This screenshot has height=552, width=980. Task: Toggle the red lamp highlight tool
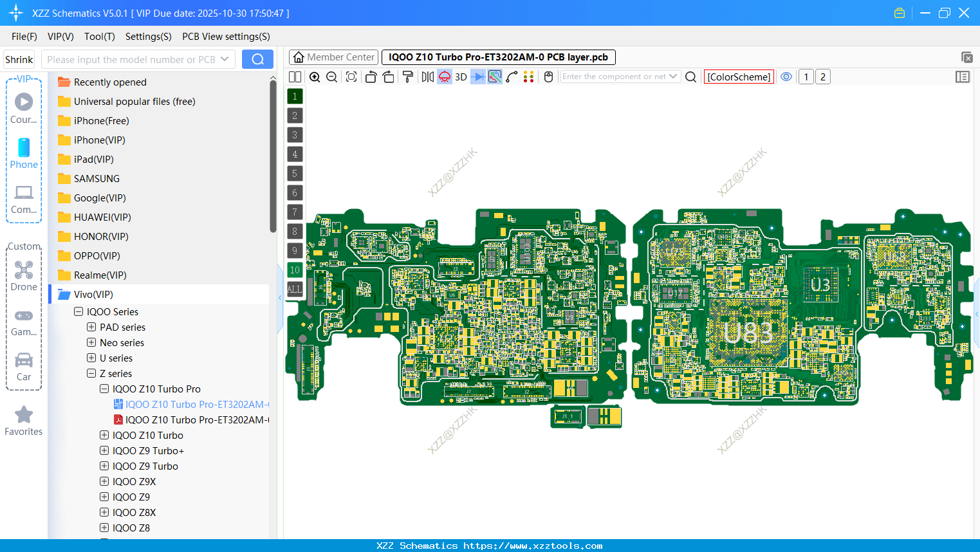pyautogui.click(x=445, y=77)
